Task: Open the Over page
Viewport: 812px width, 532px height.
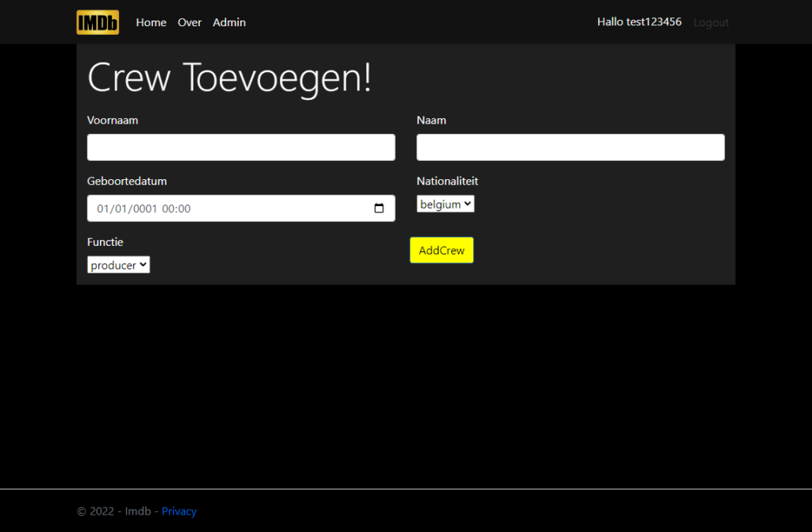Action: pos(190,22)
